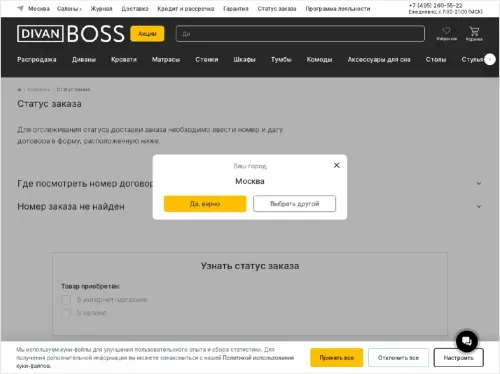The width and height of the screenshot is (500, 374).
Task: Open the live chat bubble icon
Action: pos(467,341)
